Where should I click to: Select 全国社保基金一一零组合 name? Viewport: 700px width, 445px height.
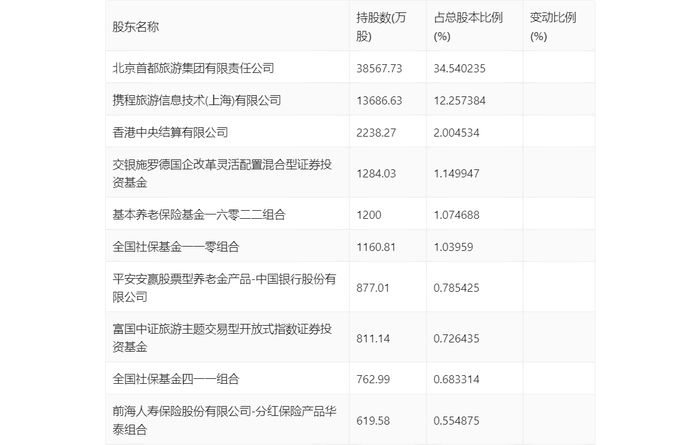coord(175,247)
